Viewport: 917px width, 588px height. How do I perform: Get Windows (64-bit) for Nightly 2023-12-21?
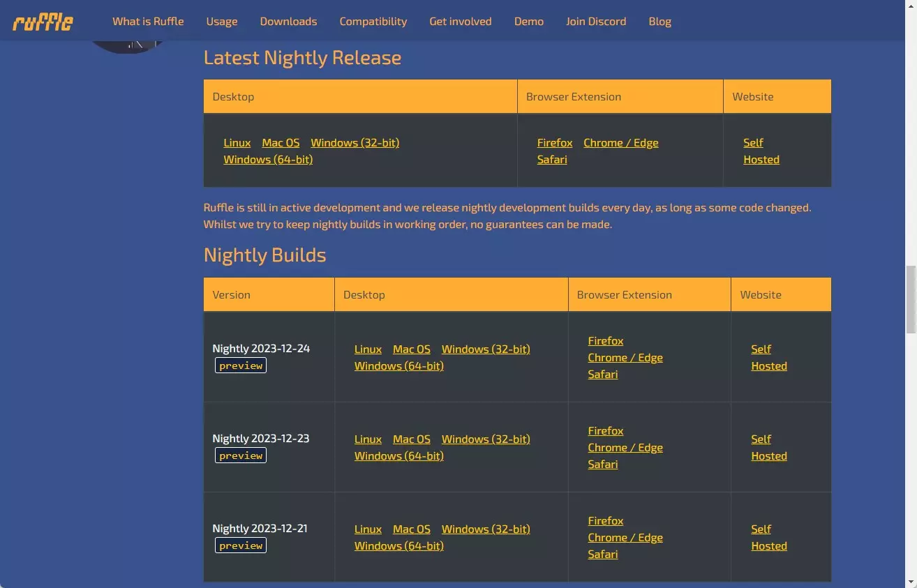point(399,545)
